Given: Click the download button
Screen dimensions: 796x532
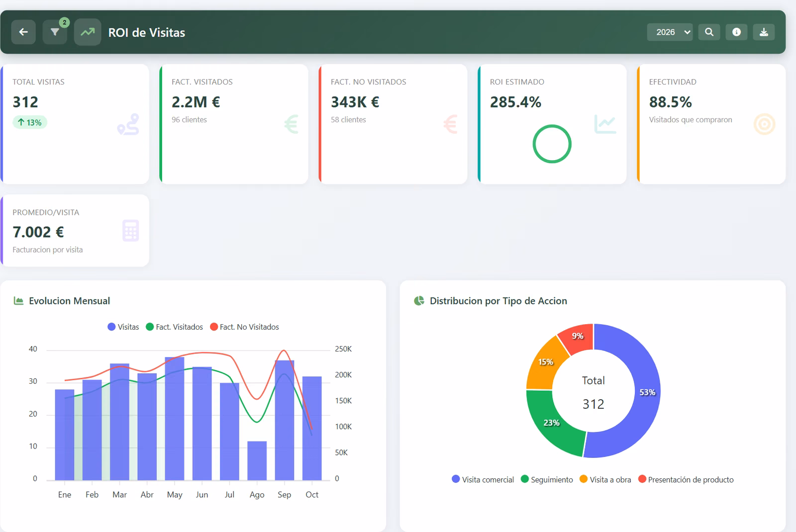Looking at the screenshot, I should (764, 32).
